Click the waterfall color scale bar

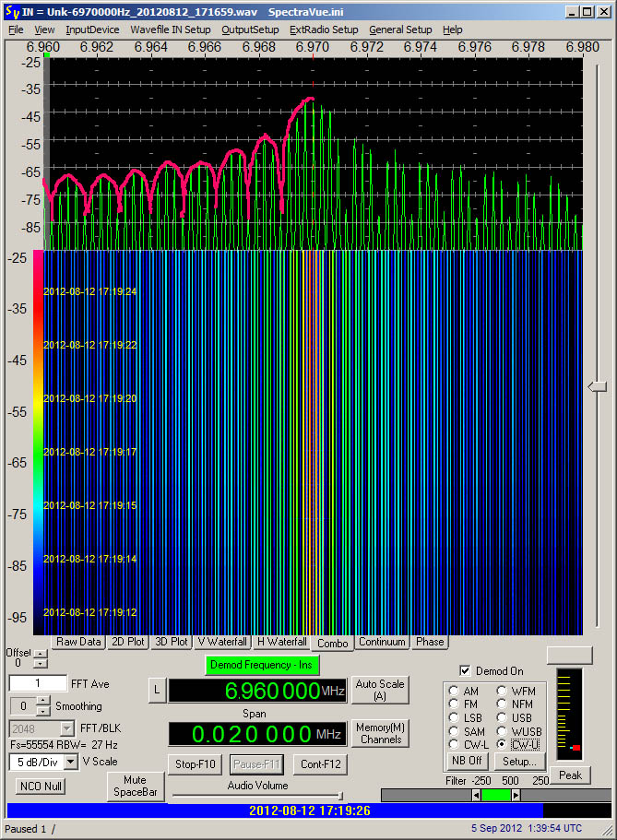tap(38, 442)
